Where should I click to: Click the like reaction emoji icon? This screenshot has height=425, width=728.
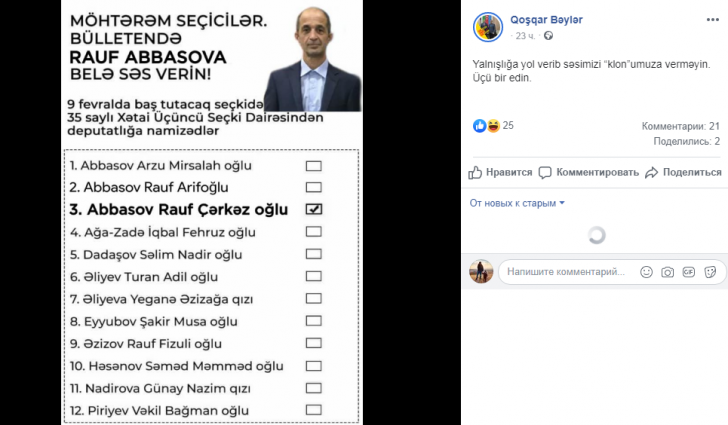(479, 125)
